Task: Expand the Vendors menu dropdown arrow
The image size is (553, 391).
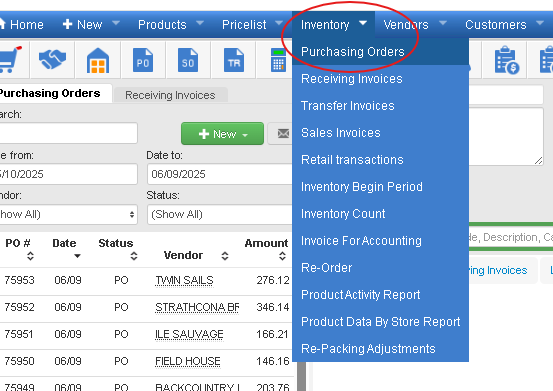Action: tap(443, 23)
